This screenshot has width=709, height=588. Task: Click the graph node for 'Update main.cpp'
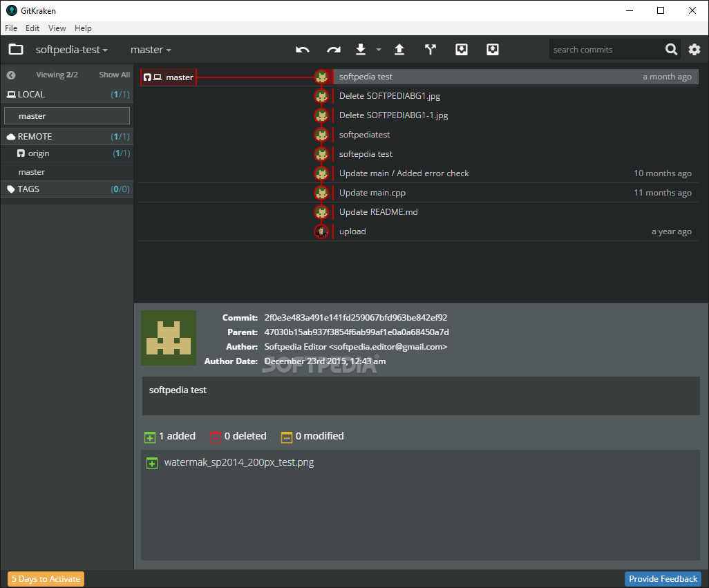tap(321, 193)
